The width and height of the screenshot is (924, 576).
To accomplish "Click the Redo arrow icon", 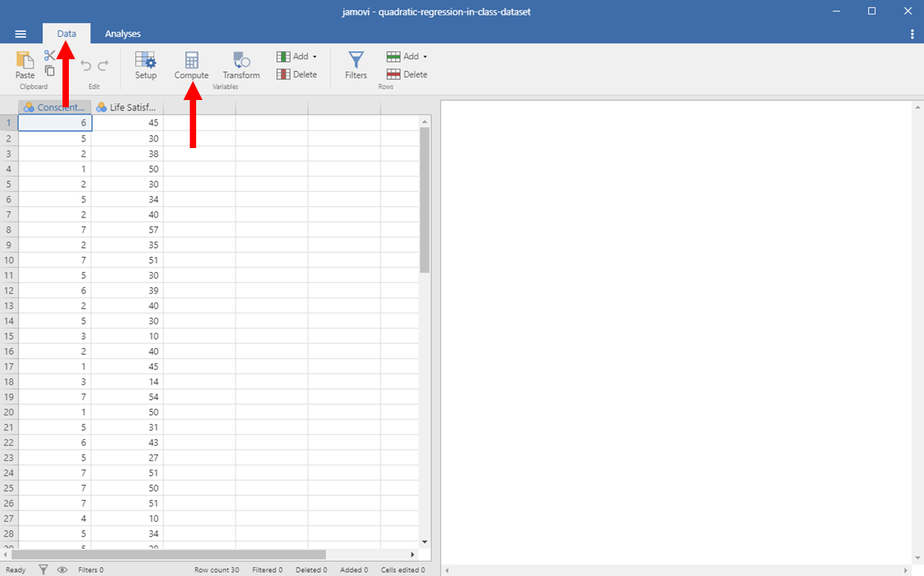I will 103,66.
